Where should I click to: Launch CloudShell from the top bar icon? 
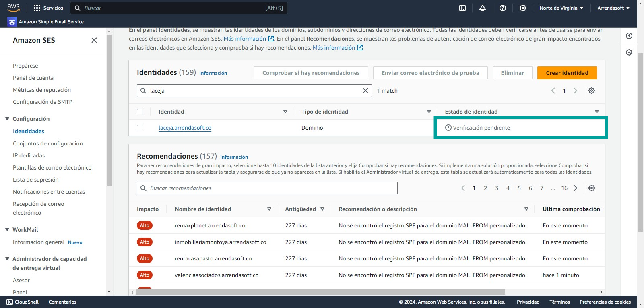(462, 8)
